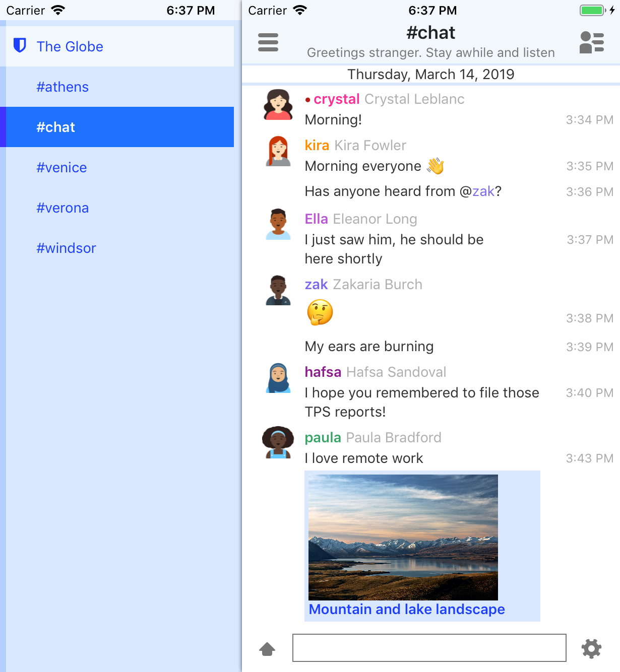Click zak's avatar
The image size is (620, 672).
[278, 290]
